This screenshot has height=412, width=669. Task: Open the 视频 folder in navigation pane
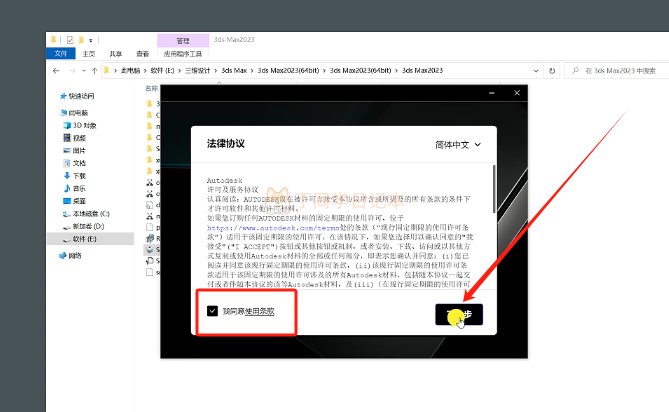click(x=79, y=138)
